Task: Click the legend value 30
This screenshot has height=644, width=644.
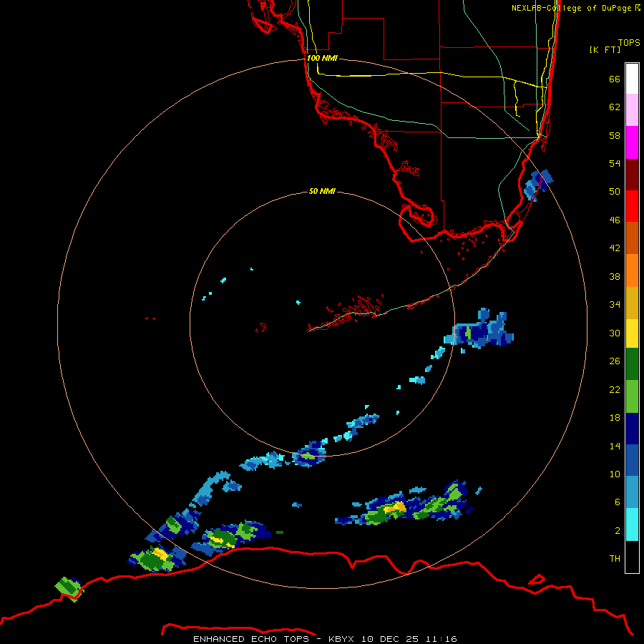Action: click(615, 333)
